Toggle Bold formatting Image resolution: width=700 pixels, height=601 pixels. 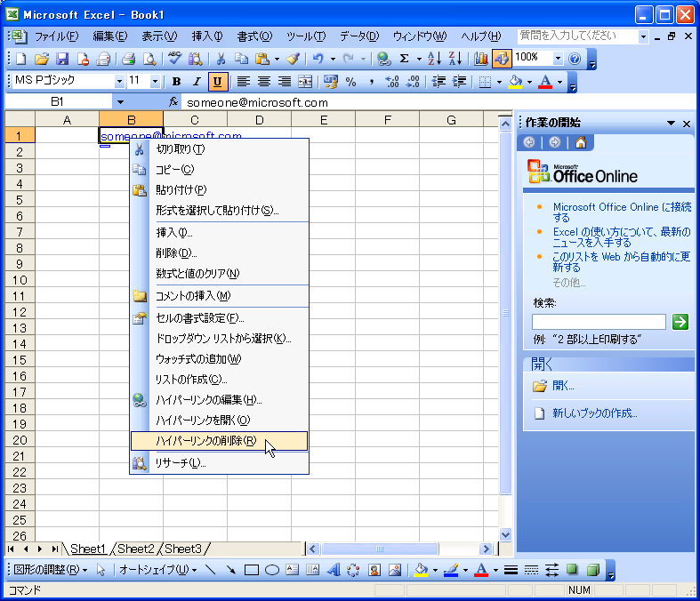pyautogui.click(x=176, y=82)
